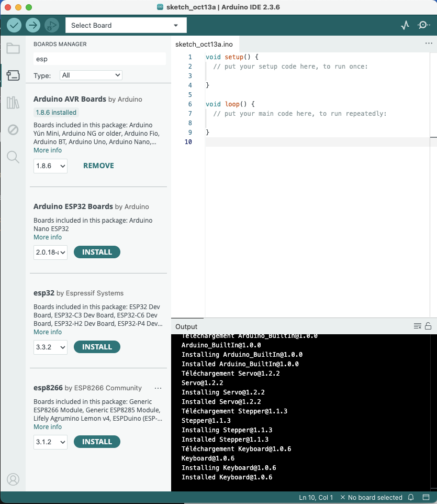
Task: Expand the Select Board dropdown
Action: [x=126, y=25]
